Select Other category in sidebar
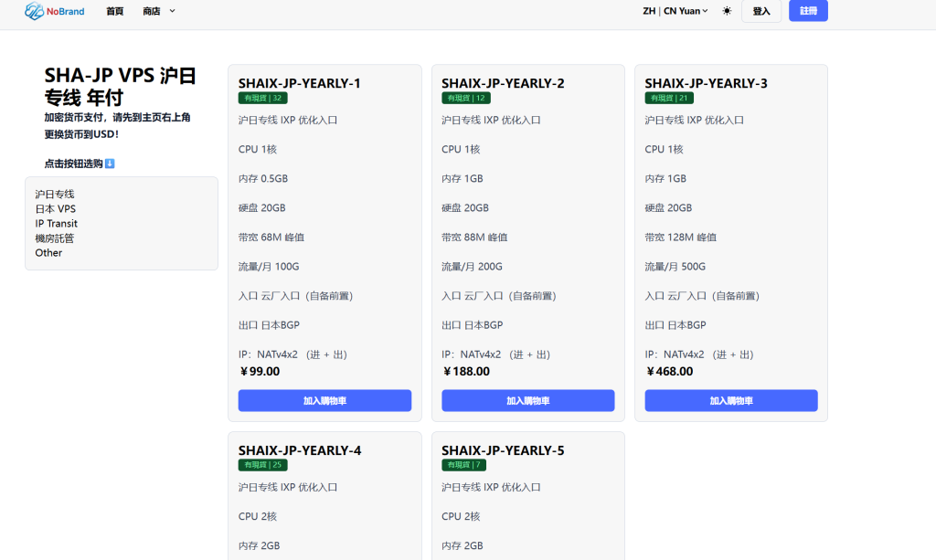936x560 pixels. [48, 253]
